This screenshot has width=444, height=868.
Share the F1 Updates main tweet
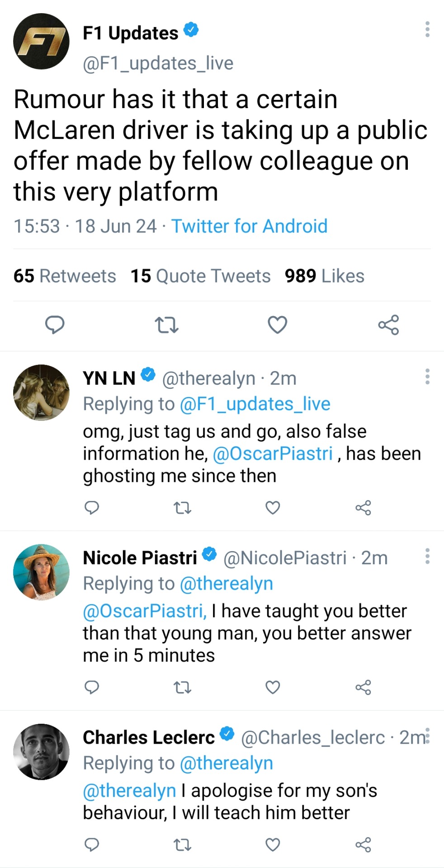(388, 325)
